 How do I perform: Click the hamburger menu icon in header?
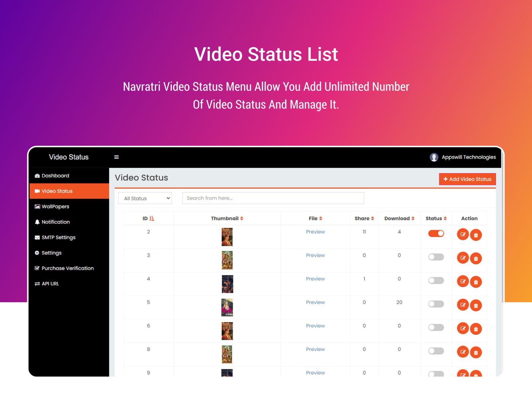[116, 157]
